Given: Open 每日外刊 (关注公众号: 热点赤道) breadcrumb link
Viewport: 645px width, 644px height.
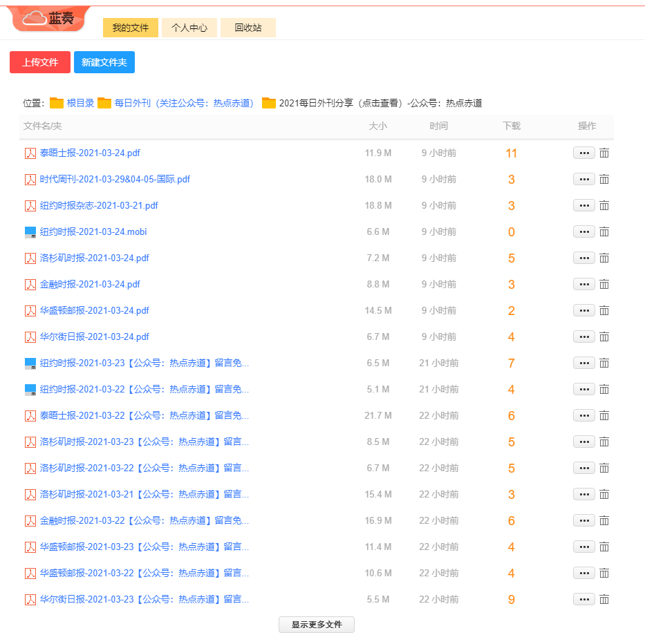Looking at the screenshot, I should click(x=184, y=103).
